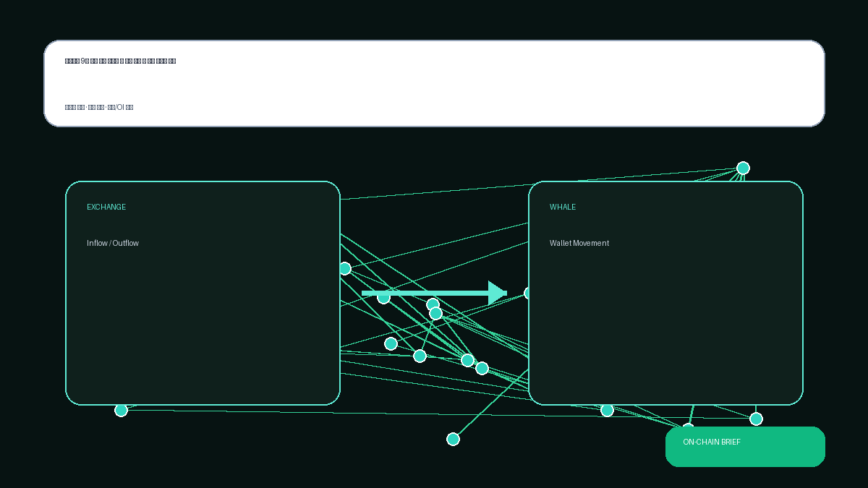This screenshot has width=868, height=488.
Task: Click node below Whale card's bottom-right corner
Action: [x=756, y=419]
